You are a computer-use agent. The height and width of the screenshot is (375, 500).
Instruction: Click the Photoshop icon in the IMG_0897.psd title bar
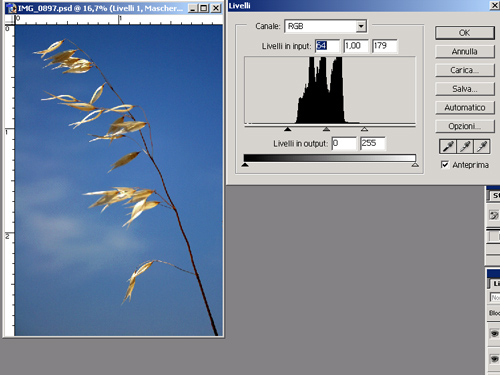pos(12,8)
